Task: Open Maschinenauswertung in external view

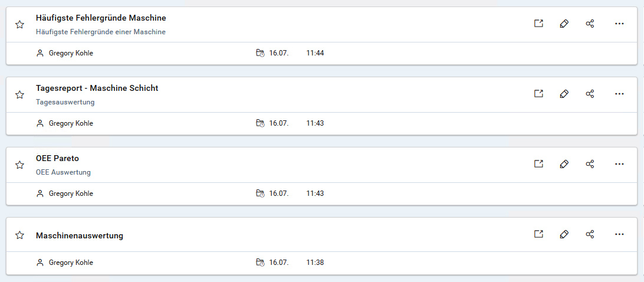Action: pos(538,234)
